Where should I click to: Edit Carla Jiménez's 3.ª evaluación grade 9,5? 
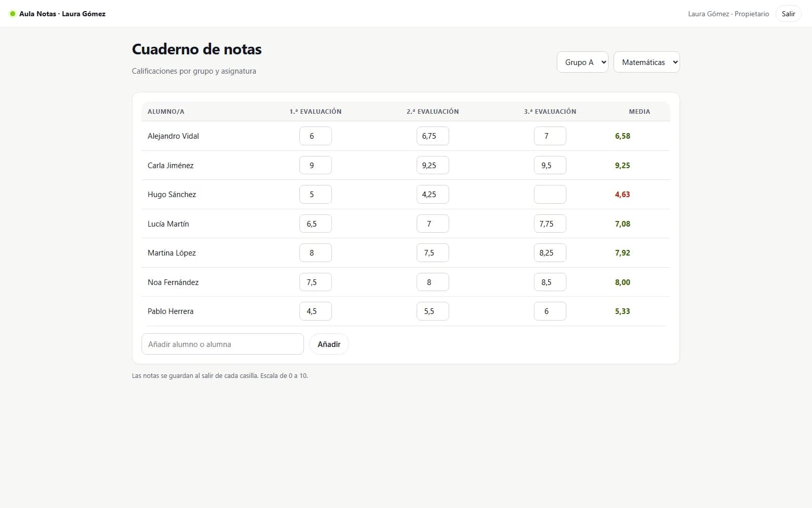550,165
